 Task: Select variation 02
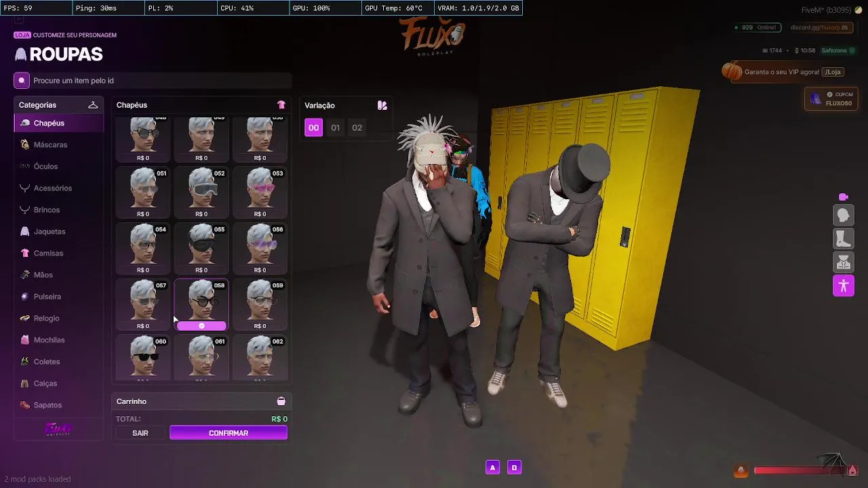tap(357, 127)
